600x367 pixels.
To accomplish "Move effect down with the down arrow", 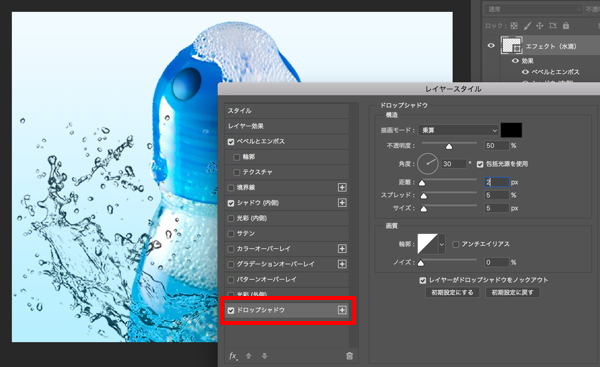I will pyautogui.click(x=264, y=356).
